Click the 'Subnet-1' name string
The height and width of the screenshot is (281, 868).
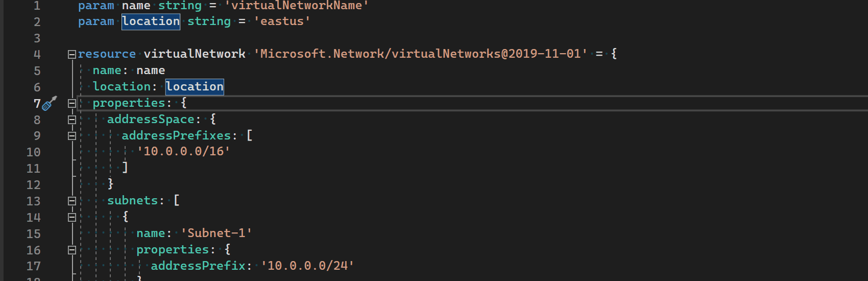point(216,233)
